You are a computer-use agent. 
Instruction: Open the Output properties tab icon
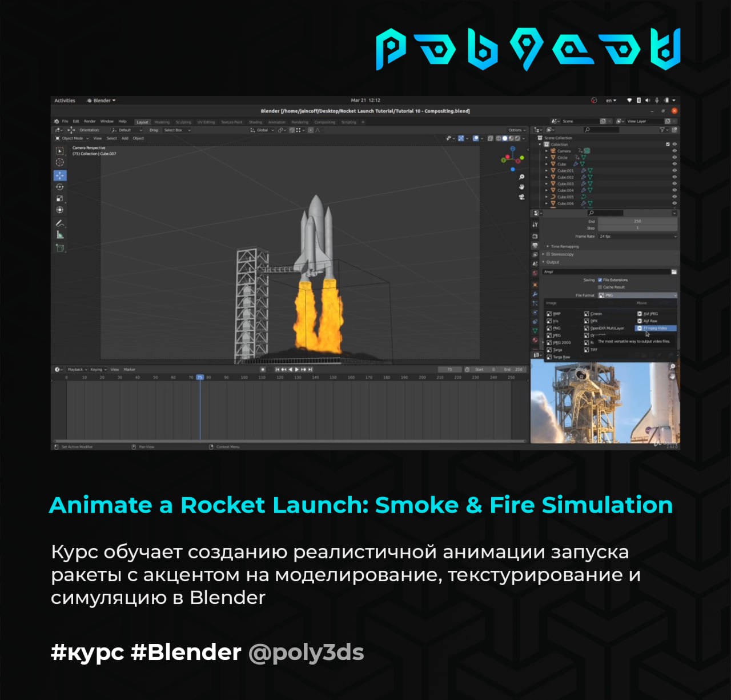(535, 246)
